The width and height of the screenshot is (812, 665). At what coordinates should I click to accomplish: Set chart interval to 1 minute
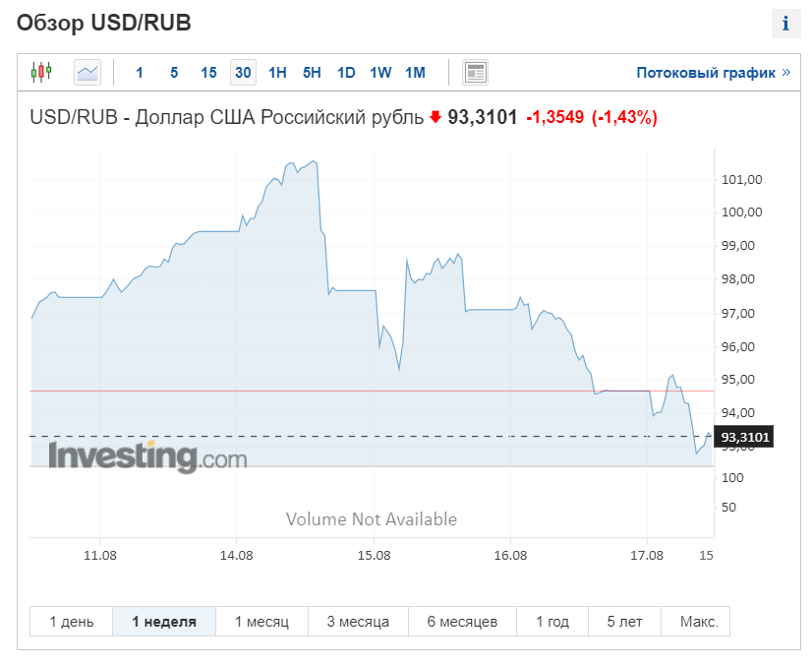pyautogui.click(x=139, y=73)
